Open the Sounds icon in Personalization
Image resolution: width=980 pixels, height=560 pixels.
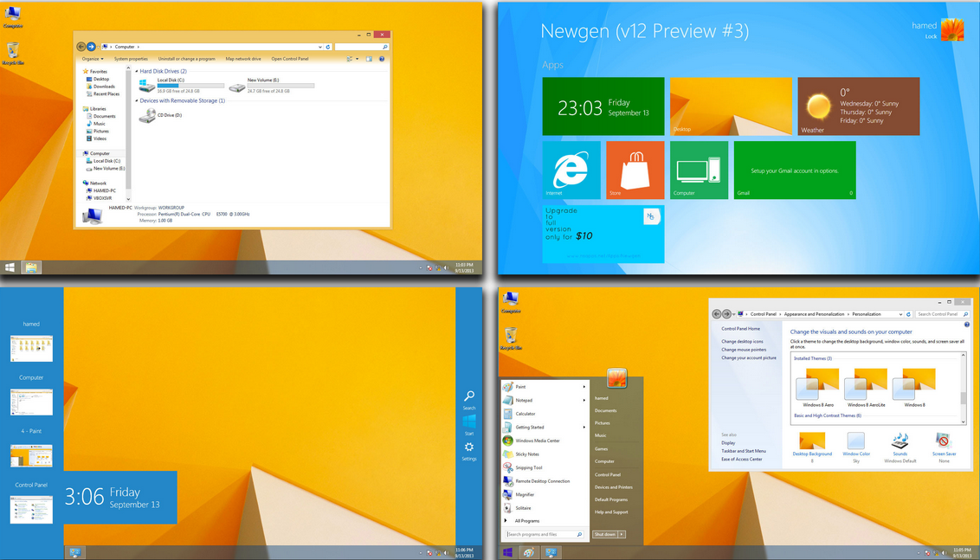pyautogui.click(x=900, y=440)
